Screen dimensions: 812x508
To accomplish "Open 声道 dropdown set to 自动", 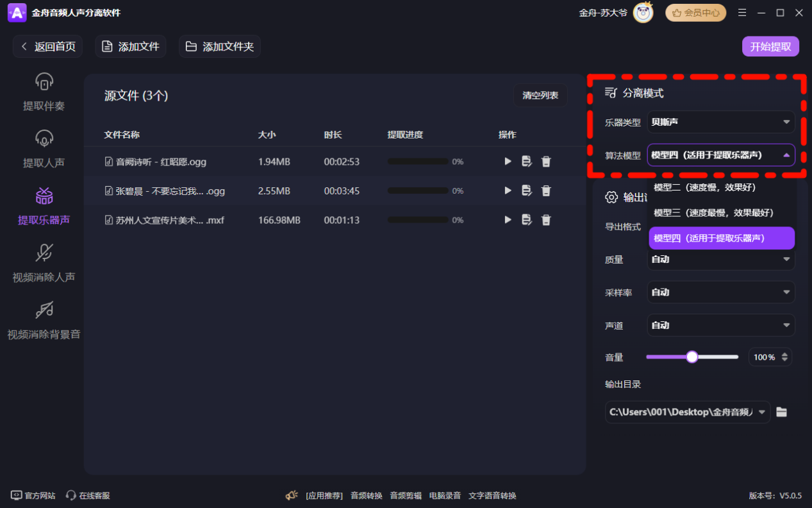I will [721, 325].
